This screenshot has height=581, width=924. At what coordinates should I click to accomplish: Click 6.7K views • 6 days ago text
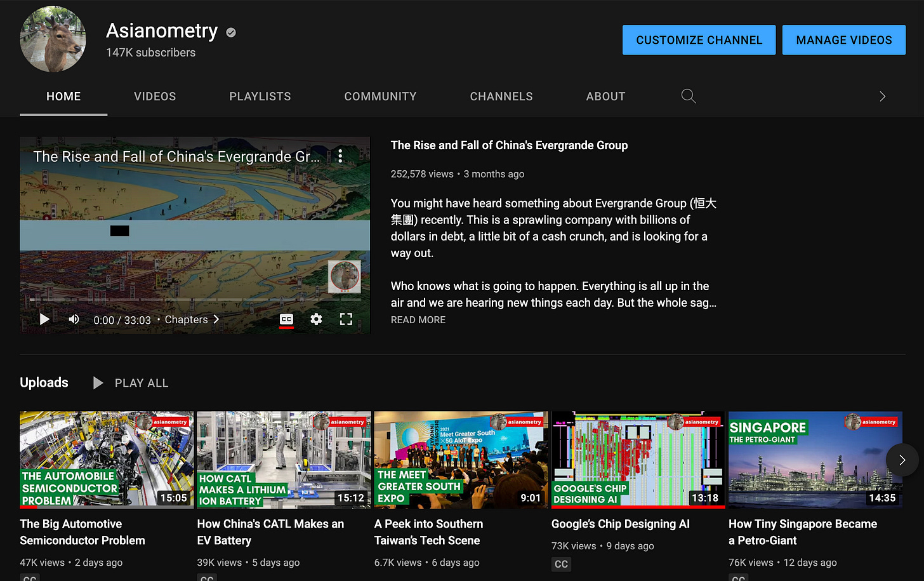click(426, 563)
